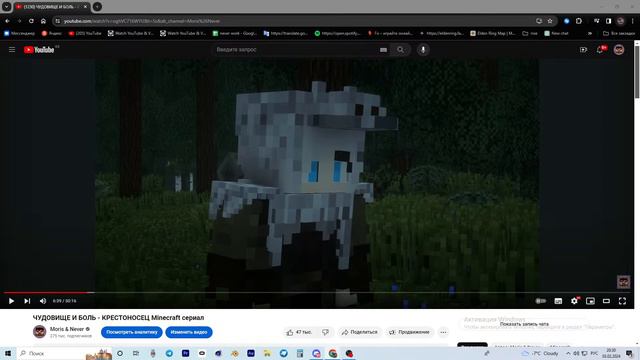
Task: Click the "Поделиться" share button
Action: click(x=360, y=332)
